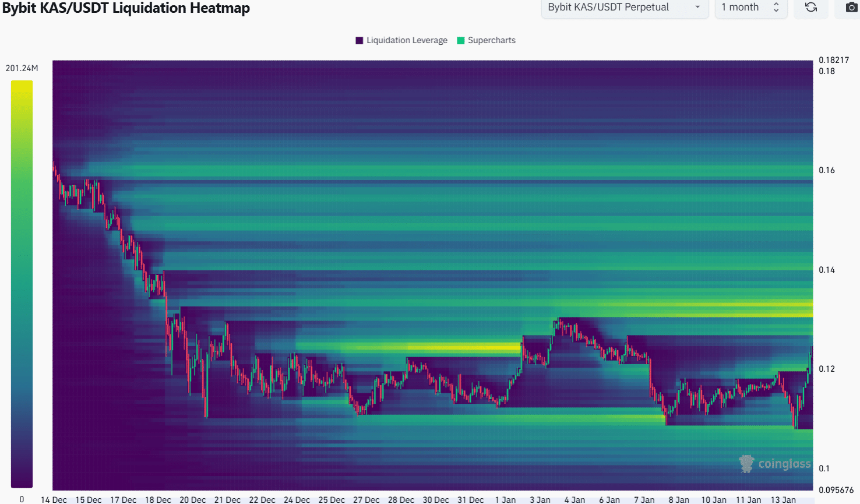Click the green Supercharts legend square
The height and width of the screenshot is (504, 860).
(459, 40)
